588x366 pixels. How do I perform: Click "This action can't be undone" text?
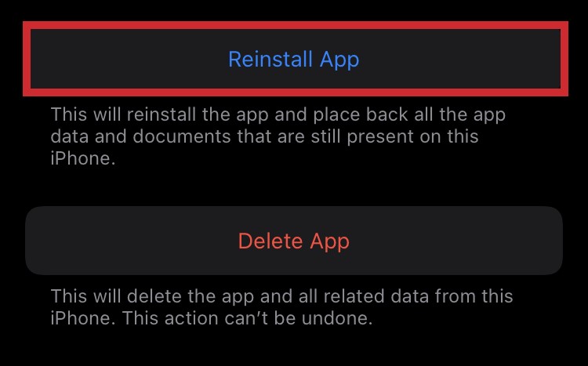point(247,318)
